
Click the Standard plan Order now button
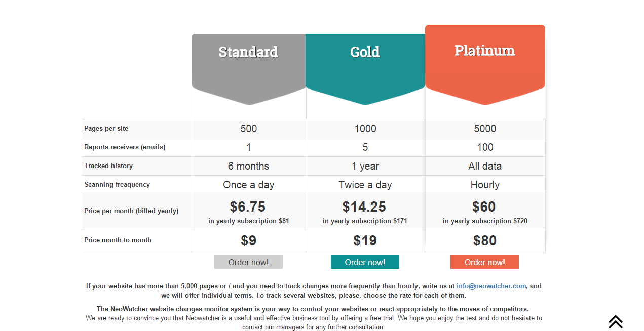pos(248,262)
